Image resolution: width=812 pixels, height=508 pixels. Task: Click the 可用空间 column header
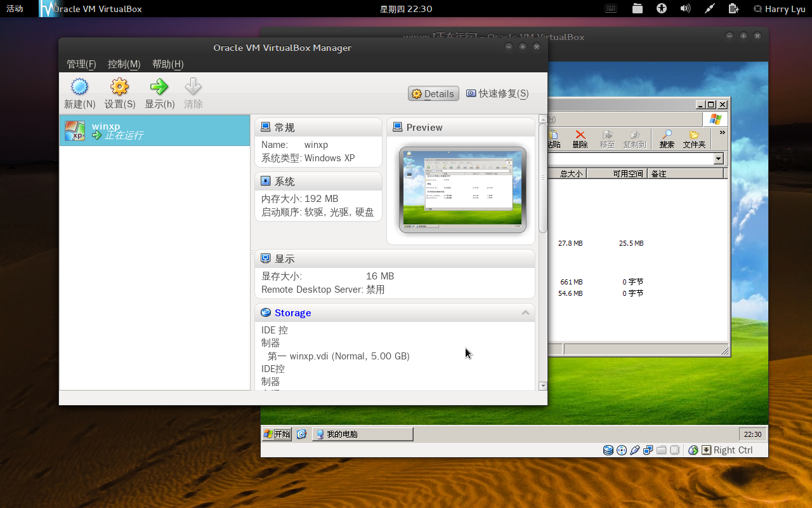[x=618, y=173]
